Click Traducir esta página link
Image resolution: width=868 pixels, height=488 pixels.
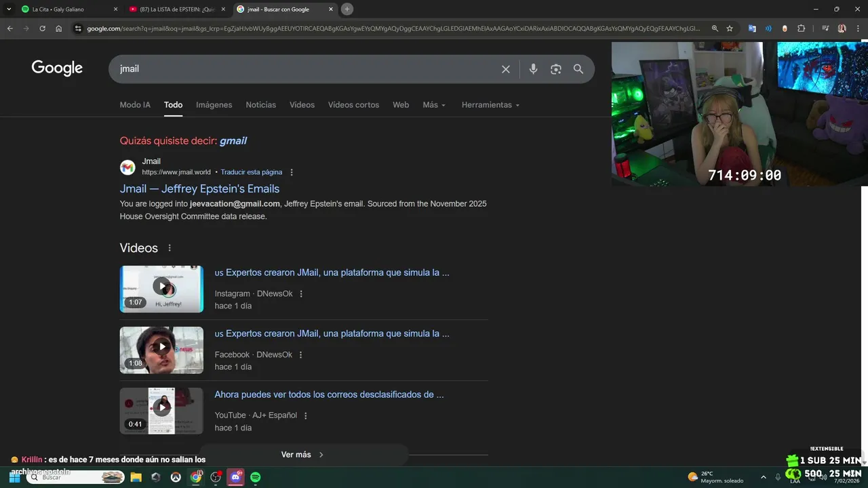[252, 172]
